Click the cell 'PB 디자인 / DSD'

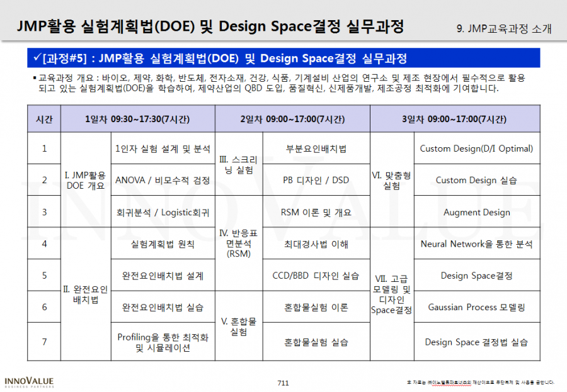[316, 180]
